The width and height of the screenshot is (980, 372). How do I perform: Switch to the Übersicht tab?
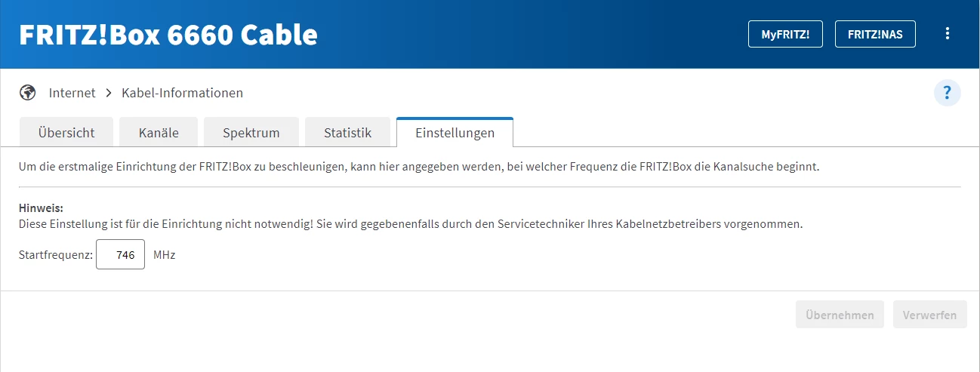click(66, 132)
